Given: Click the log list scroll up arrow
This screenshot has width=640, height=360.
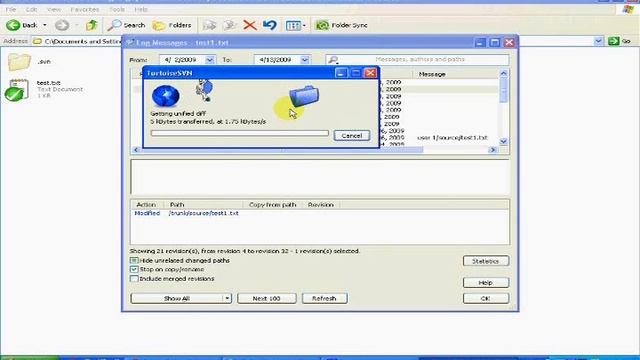Looking at the screenshot, I should point(503,73).
